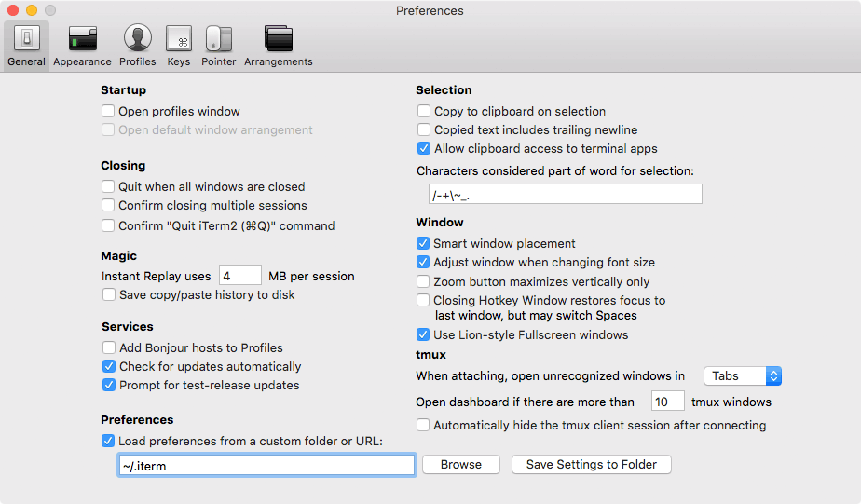
Task: Open the Keys preferences pane icon
Action: [x=179, y=38]
